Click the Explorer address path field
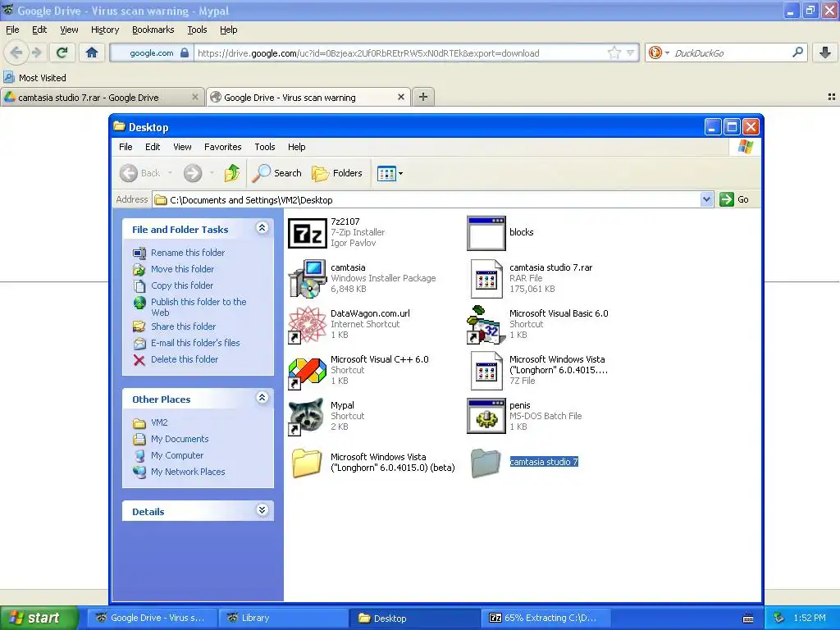This screenshot has width=840, height=630. pos(427,200)
